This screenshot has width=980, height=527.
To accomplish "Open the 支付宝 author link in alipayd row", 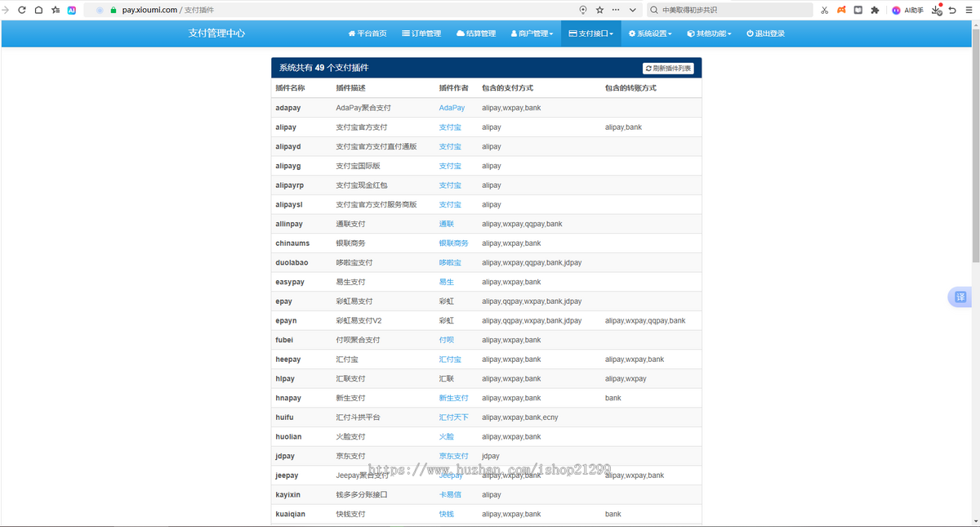I will (x=450, y=147).
